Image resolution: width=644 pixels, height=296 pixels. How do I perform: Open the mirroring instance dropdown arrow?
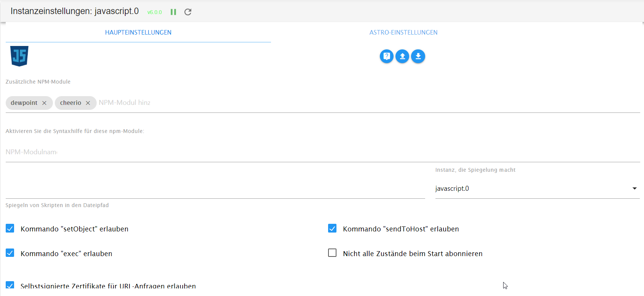634,188
